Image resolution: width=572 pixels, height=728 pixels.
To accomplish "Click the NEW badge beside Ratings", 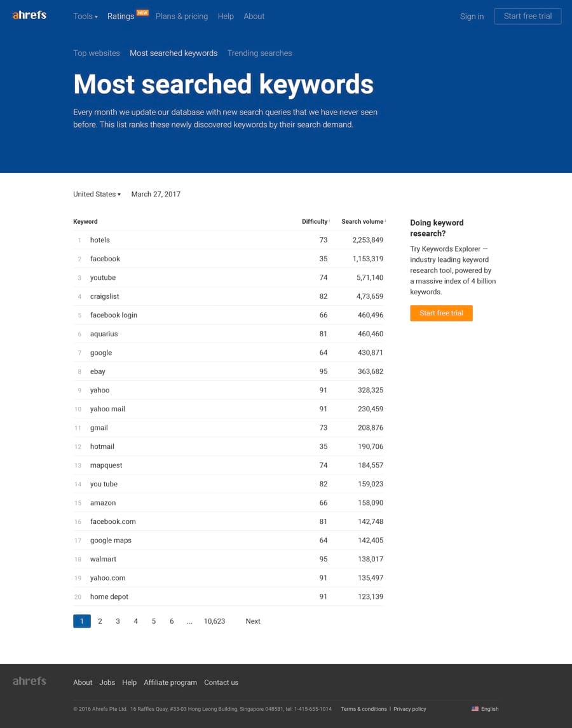I will (x=142, y=12).
